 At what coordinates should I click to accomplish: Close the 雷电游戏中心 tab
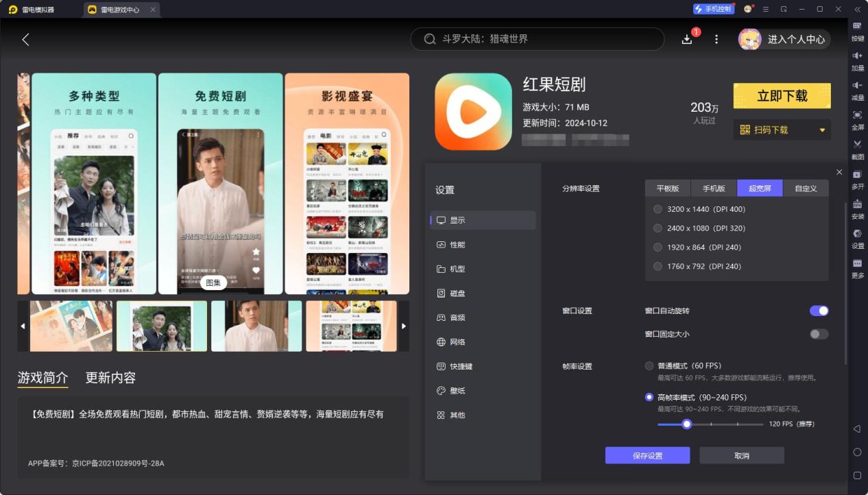point(152,10)
